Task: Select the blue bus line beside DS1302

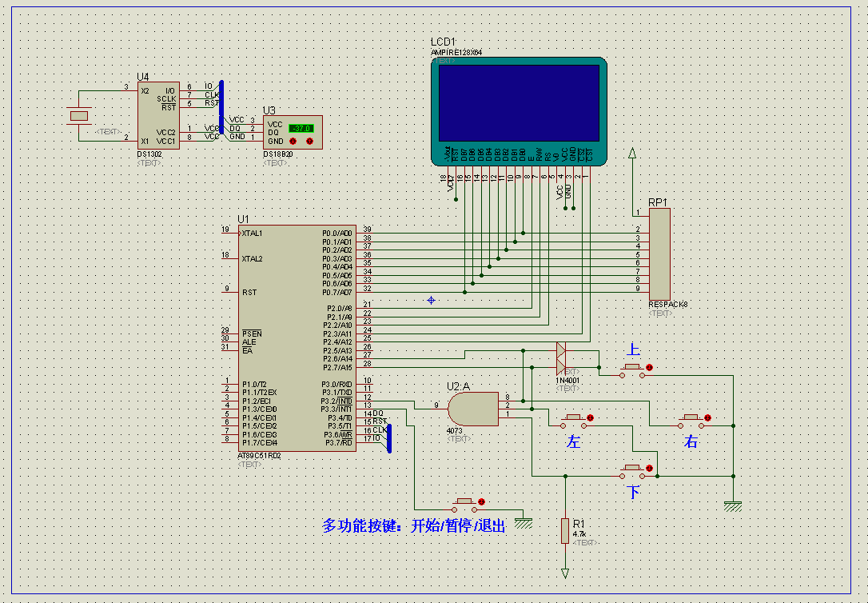Action: (221, 107)
